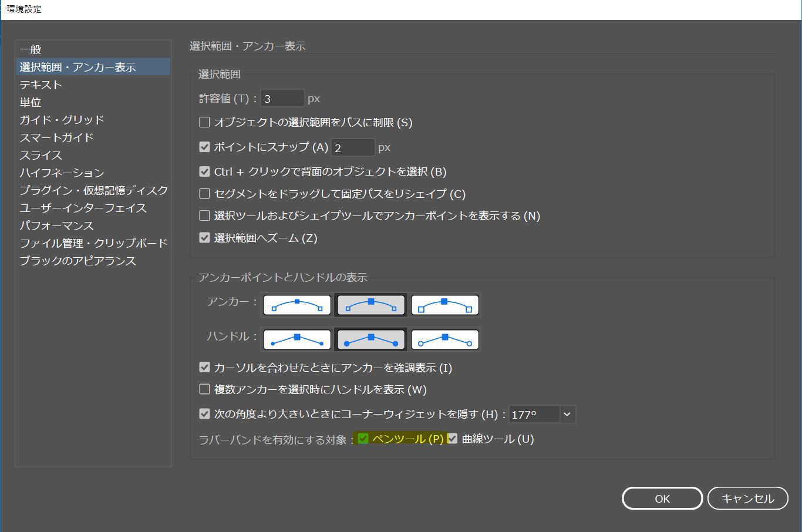The width and height of the screenshot is (802, 532).
Task: Click the 177° corner widget angle field
Action: tap(534, 414)
